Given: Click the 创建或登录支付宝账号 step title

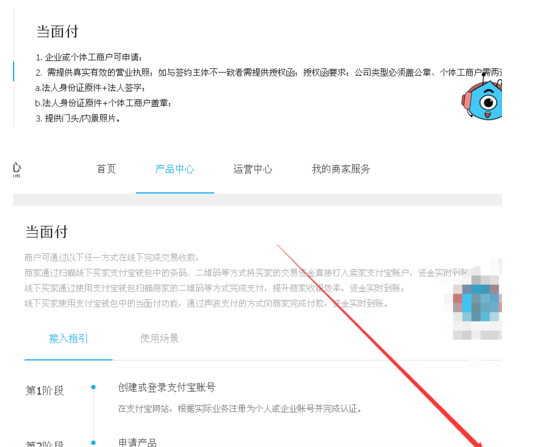Looking at the screenshot, I should [167, 387].
